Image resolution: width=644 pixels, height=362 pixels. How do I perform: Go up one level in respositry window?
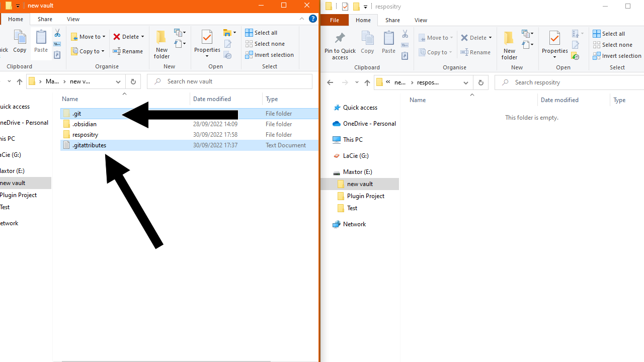tap(367, 82)
